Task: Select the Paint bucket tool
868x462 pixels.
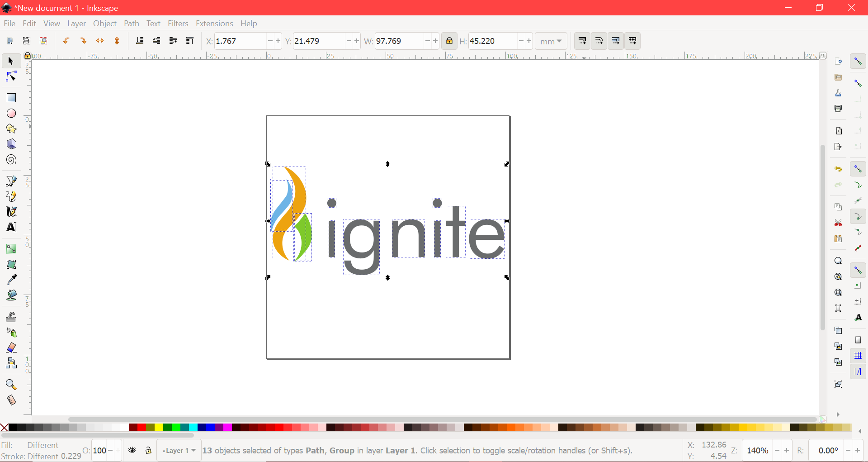Action: point(11,295)
